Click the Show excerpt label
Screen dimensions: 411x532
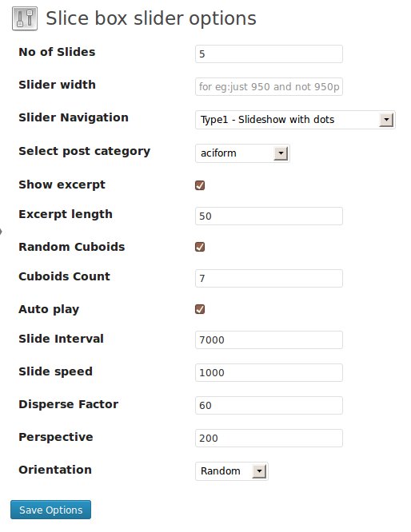[x=62, y=185]
